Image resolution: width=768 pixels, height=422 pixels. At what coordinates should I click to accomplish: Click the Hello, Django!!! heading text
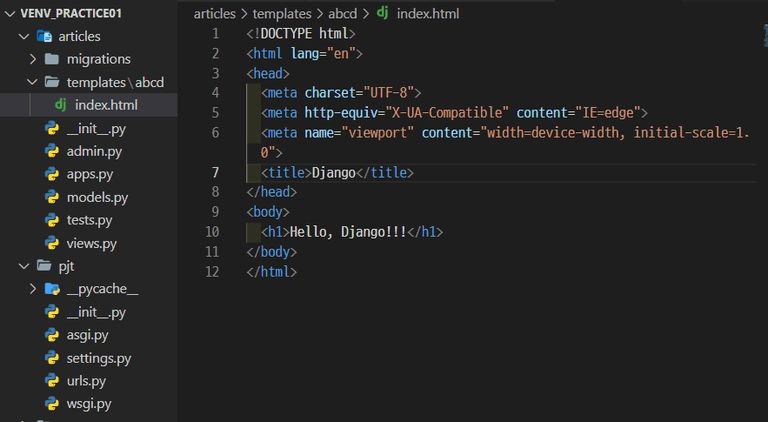[348, 232]
